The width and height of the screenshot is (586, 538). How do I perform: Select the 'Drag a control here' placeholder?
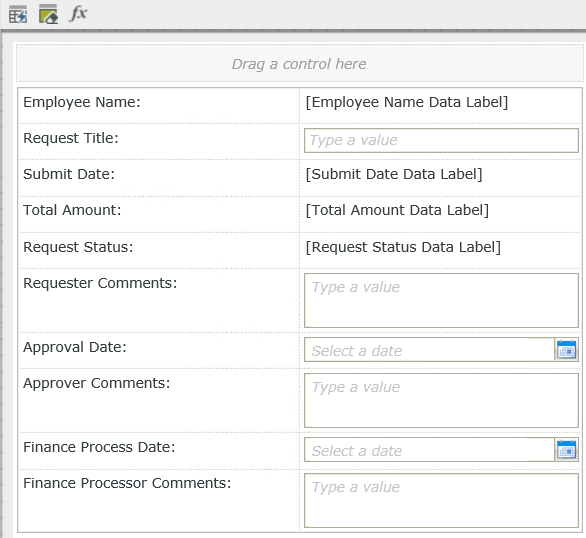click(x=299, y=64)
